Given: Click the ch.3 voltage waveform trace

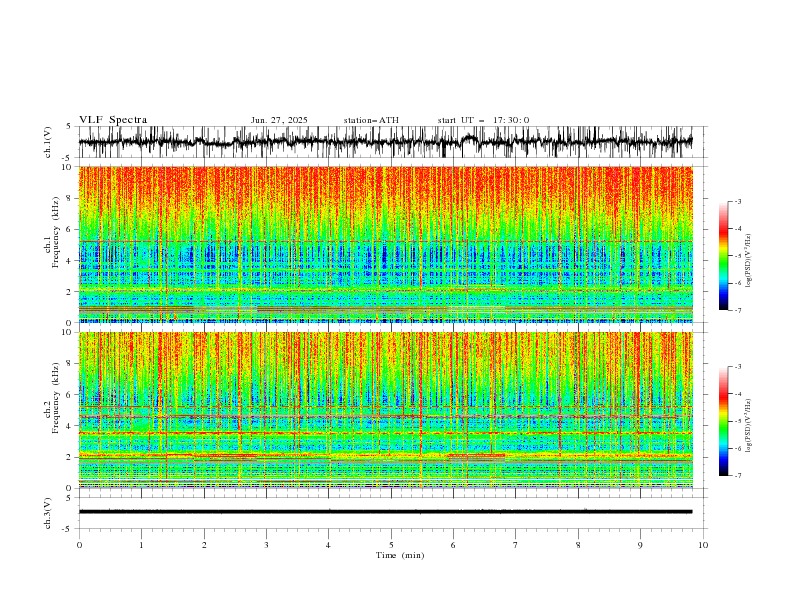Looking at the screenshot, I should coord(385,512).
